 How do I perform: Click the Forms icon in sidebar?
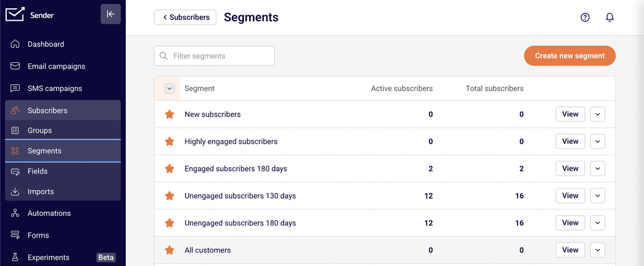(x=15, y=235)
